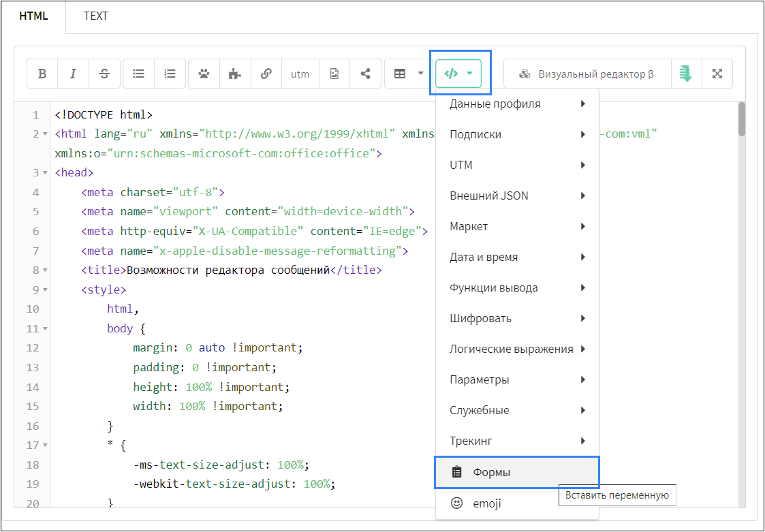Click the -webkit-text-size-adjust line
Image resolution: width=765 pixels, height=532 pixels.
pyautogui.click(x=234, y=484)
